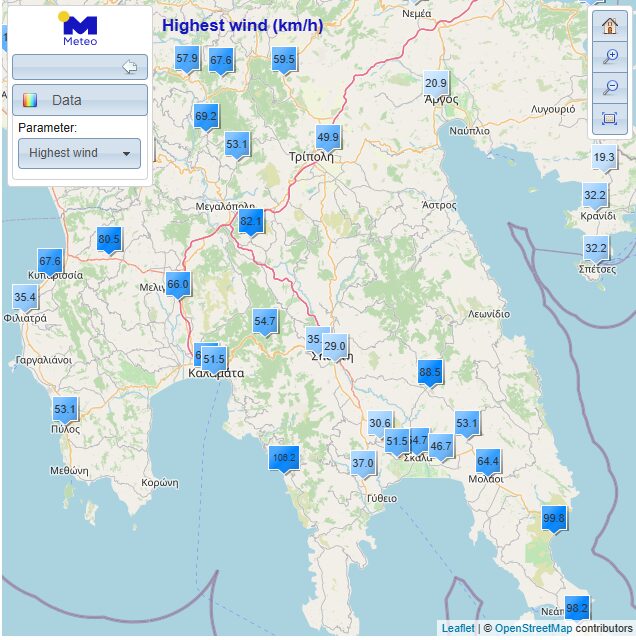This screenshot has height=640, width=636.
Task: Zoom in with the magnifier plus icon
Action: coord(609,57)
